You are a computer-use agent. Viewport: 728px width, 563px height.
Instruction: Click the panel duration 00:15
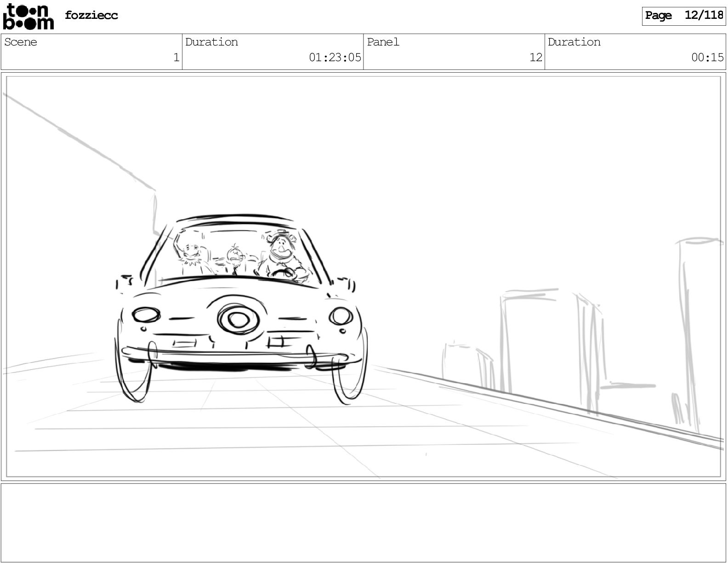[708, 57]
